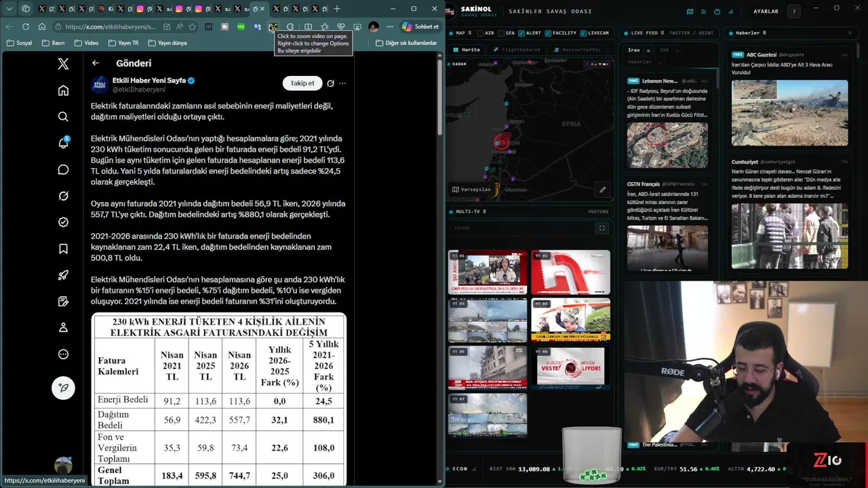The image size is (868, 488).
Task: Click the compose post button
Action: [x=63, y=388]
